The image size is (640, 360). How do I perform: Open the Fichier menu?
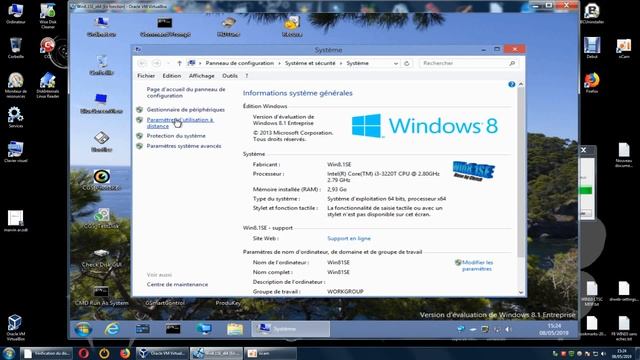coord(146,76)
